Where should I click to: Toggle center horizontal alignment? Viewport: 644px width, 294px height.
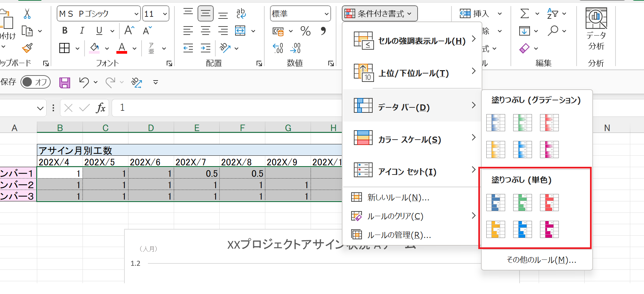click(205, 31)
